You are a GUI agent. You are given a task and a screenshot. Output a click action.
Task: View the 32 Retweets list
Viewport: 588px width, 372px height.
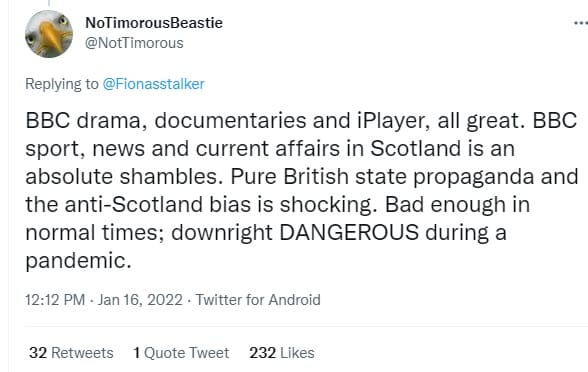coord(71,353)
